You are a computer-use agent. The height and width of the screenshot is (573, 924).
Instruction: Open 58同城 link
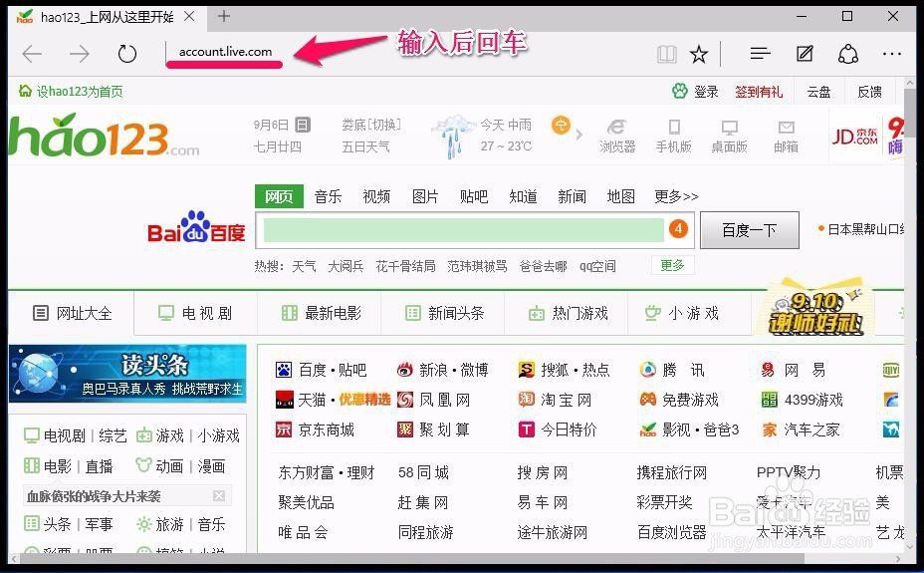coord(423,472)
